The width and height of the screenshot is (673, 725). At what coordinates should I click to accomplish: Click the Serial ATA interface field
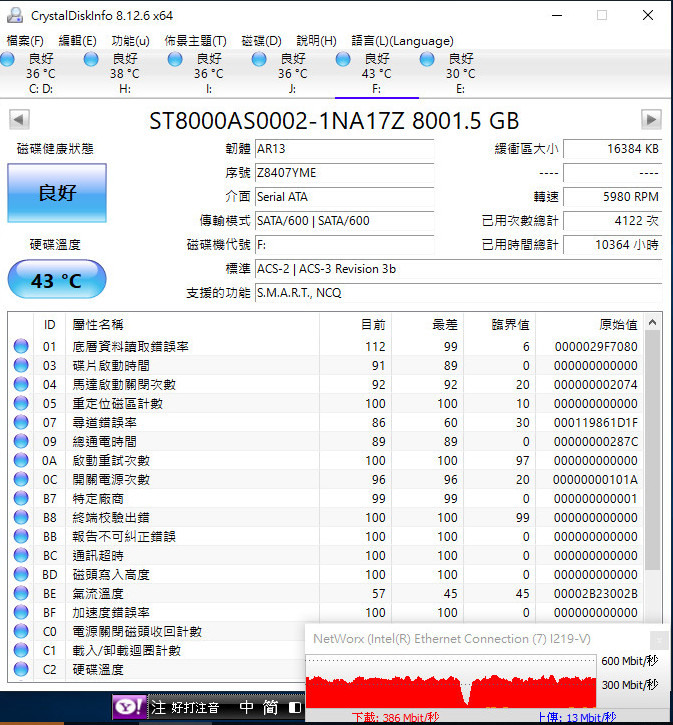click(344, 197)
